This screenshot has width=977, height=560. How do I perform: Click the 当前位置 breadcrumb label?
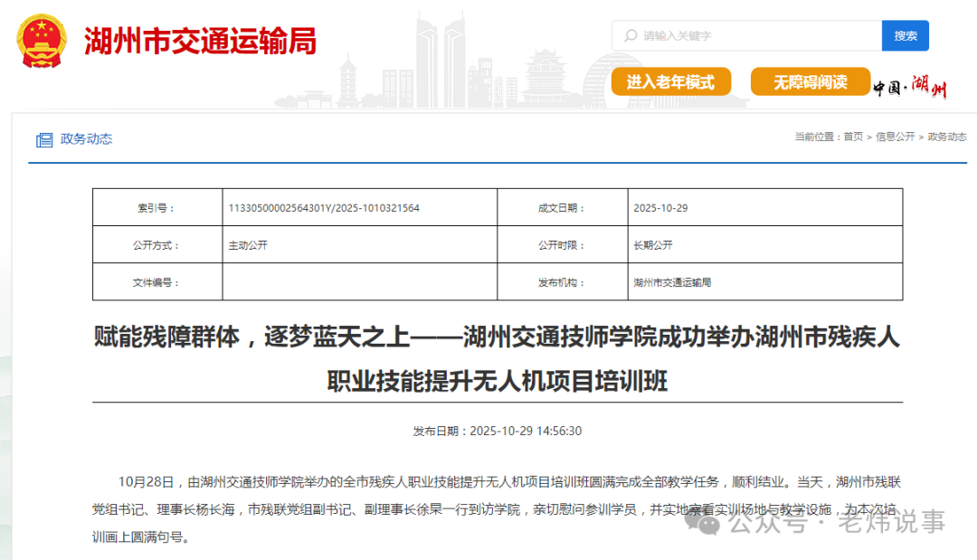click(x=816, y=137)
